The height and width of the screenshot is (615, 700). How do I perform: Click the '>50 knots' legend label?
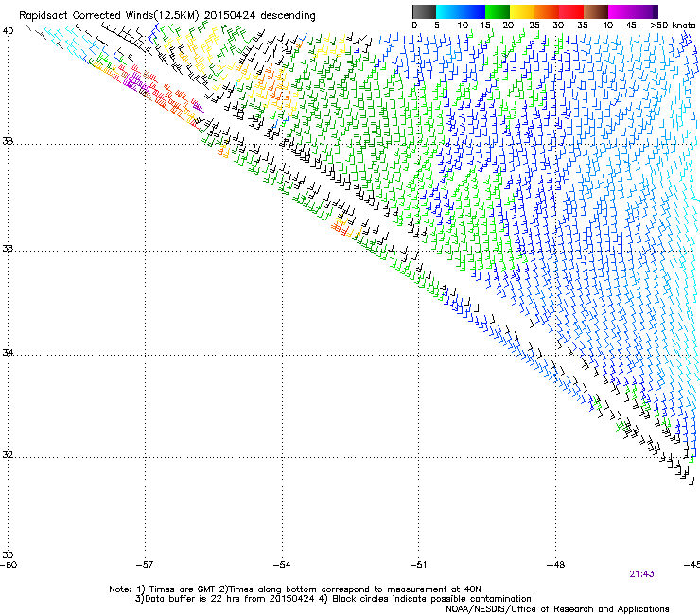click(673, 26)
